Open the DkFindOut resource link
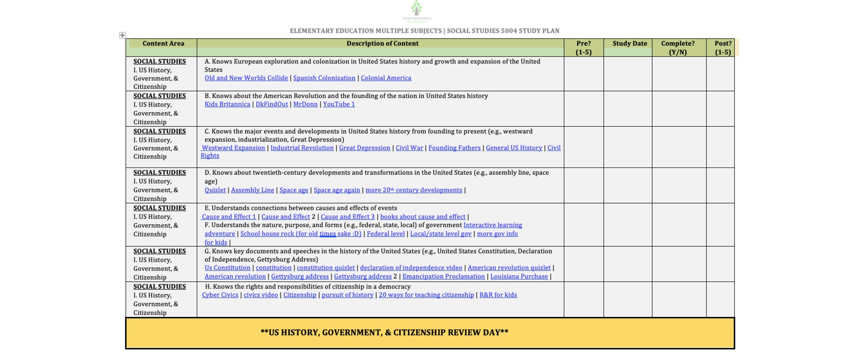This screenshot has width=868, height=362. point(272,104)
